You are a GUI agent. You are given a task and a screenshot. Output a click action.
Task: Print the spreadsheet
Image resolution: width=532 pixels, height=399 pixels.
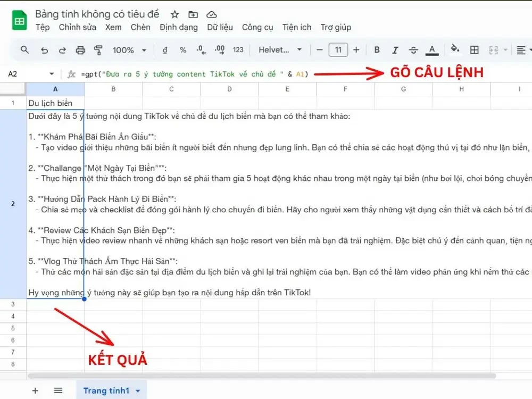coord(80,50)
